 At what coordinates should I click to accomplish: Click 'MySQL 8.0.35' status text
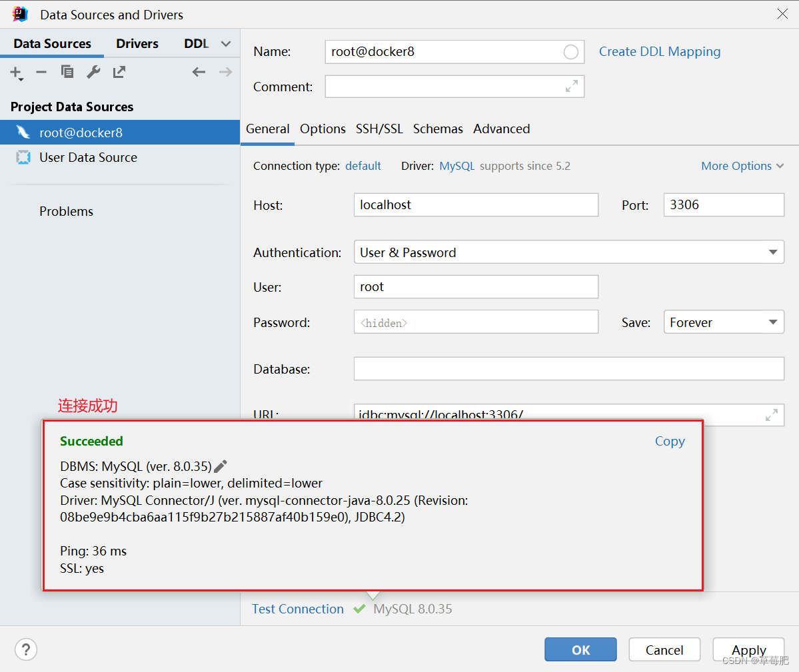[412, 609]
